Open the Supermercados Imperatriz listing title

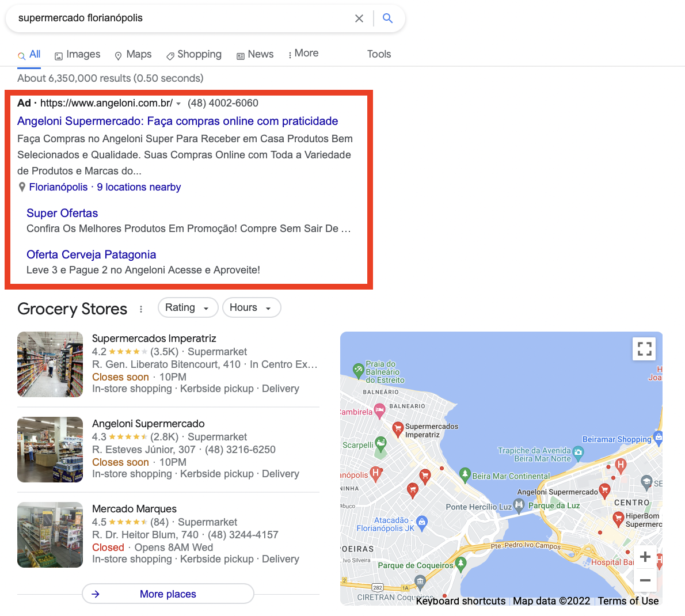pyautogui.click(x=154, y=339)
